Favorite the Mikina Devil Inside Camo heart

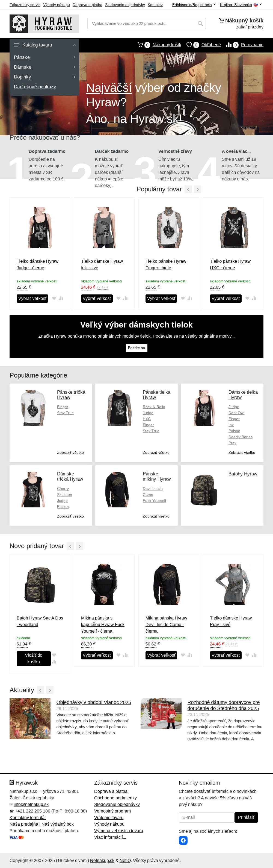coord(183,655)
